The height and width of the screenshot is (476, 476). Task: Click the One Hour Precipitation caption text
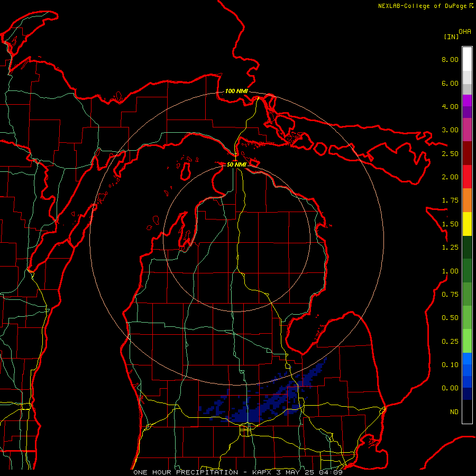[x=186, y=472]
